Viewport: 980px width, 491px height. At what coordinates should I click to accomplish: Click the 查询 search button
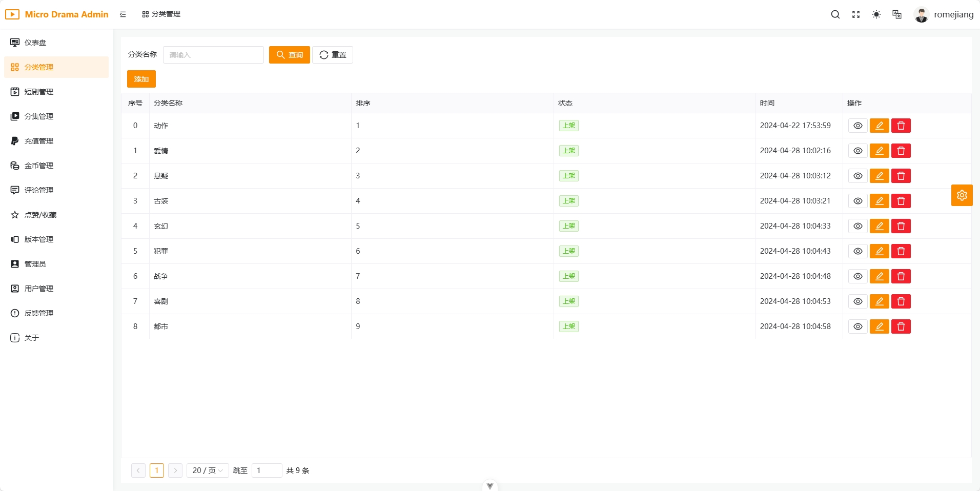click(x=289, y=55)
